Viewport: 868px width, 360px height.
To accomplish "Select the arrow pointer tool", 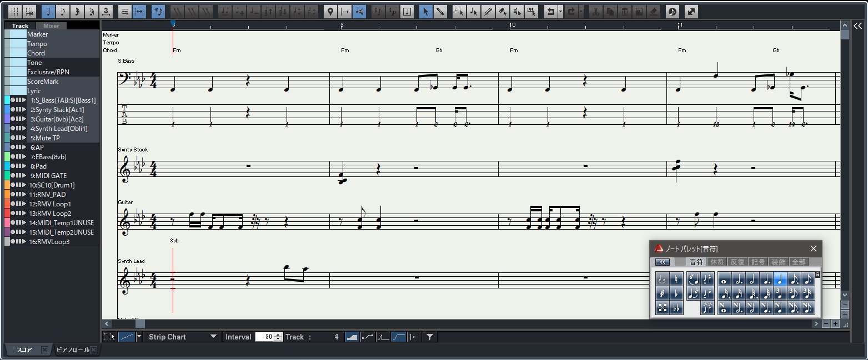I will [425, 11].
